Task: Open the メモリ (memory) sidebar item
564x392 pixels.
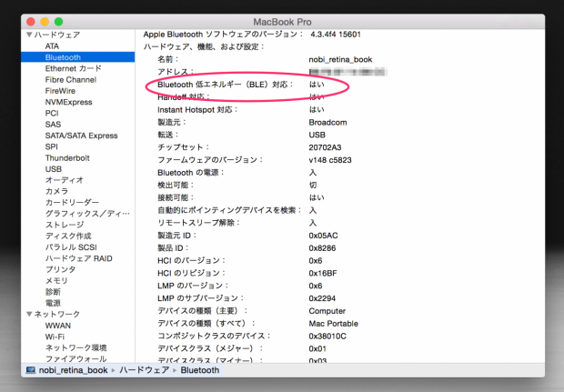Action: pyautogui.click(x=56, y=280)
